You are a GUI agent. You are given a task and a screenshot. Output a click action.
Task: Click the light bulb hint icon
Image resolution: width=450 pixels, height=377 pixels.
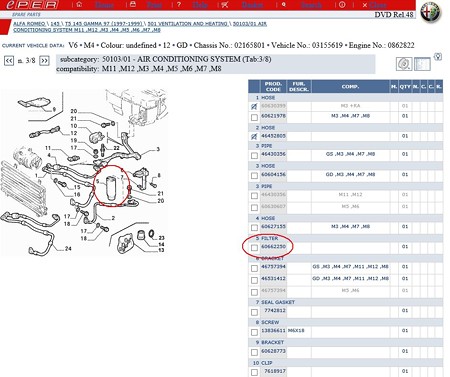point(438,57)
